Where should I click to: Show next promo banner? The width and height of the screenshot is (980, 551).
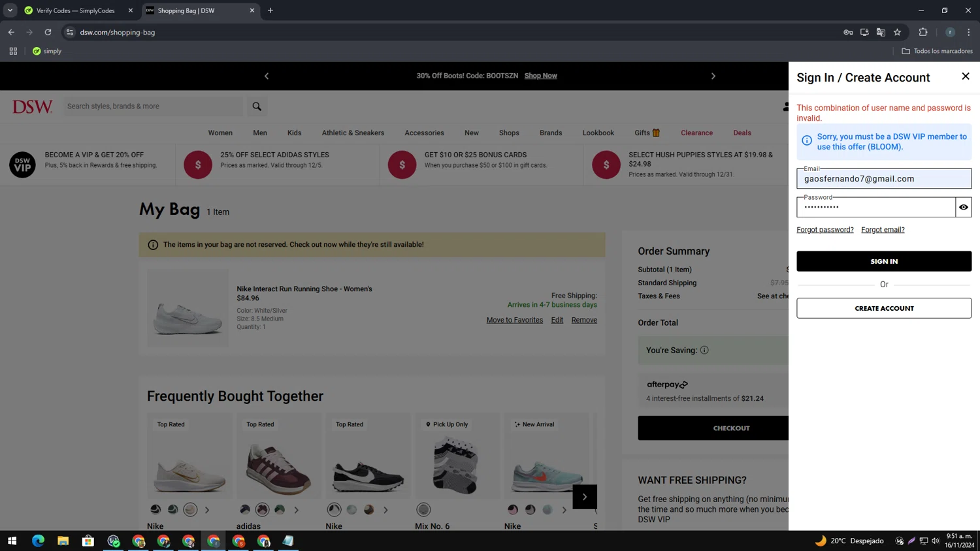(713, 76)
